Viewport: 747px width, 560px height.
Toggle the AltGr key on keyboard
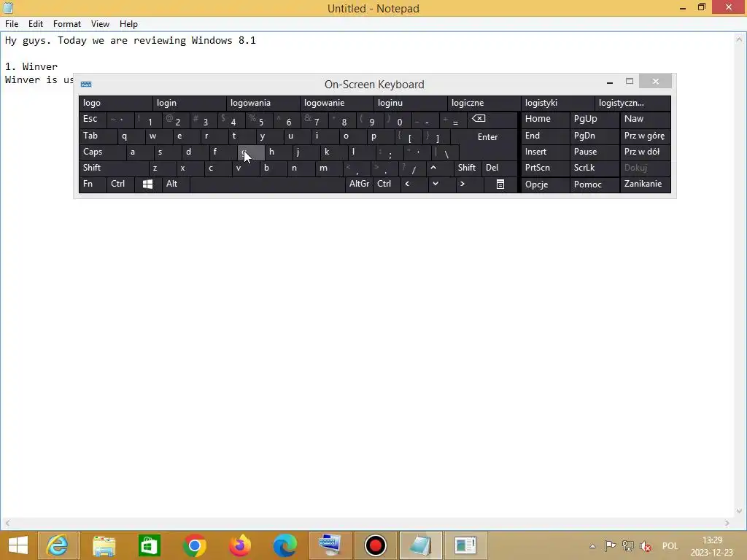click(x=359, y=184)
